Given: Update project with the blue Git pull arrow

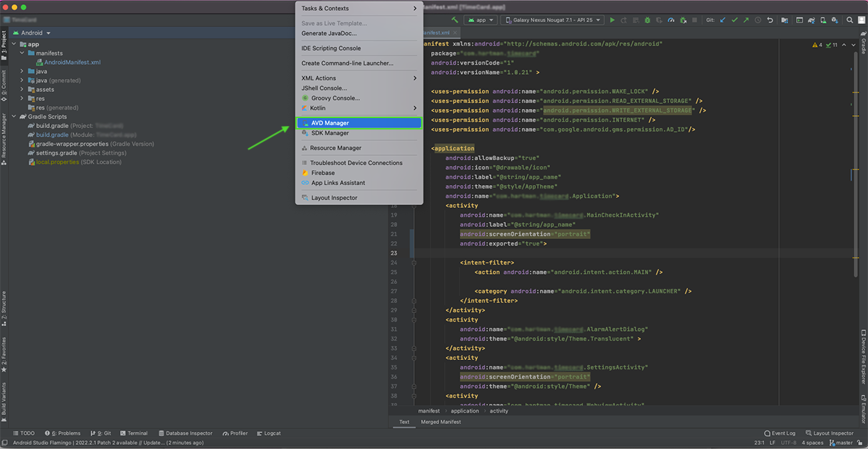Looking at the screenshot, I should [x=724, y=19].
